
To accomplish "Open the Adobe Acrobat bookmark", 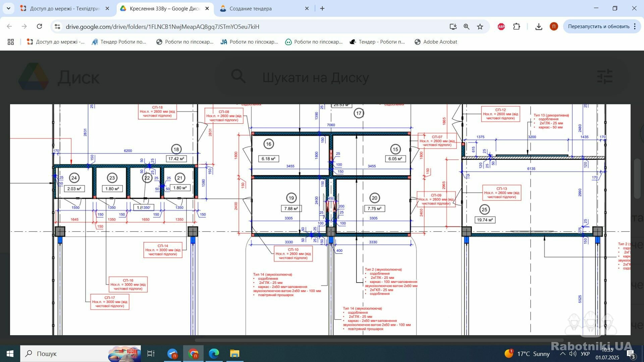I will [436, 42].
